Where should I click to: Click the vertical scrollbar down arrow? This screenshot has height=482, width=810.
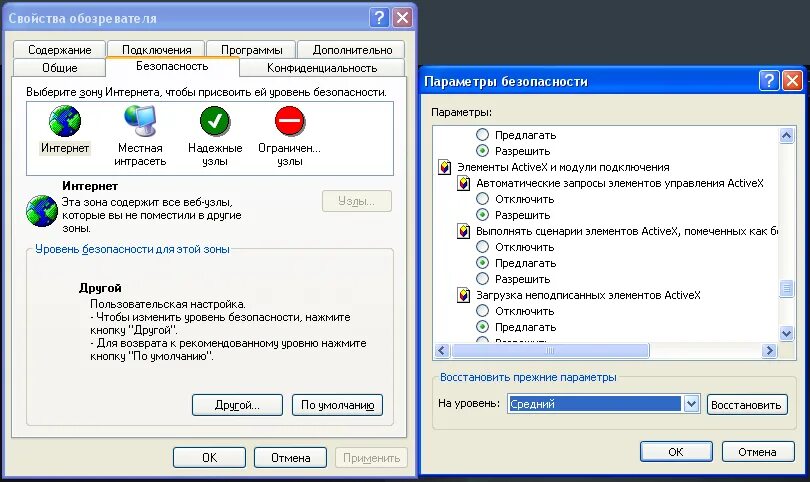(x=786, y=333)
